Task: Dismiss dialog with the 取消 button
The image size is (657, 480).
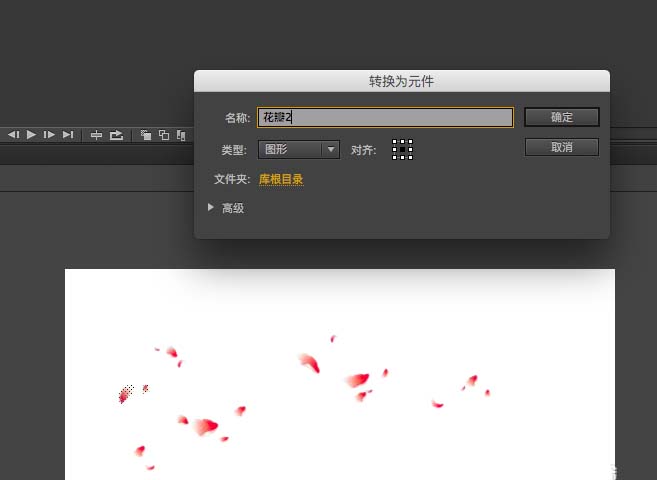Action: (562, 147)
